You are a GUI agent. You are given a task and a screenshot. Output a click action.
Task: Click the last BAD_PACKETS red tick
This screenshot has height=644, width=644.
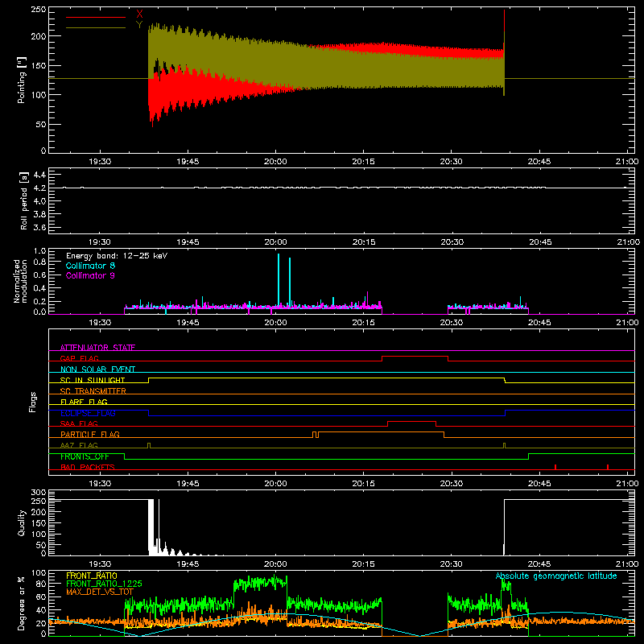pyautogui.click(x=608, y=467)
